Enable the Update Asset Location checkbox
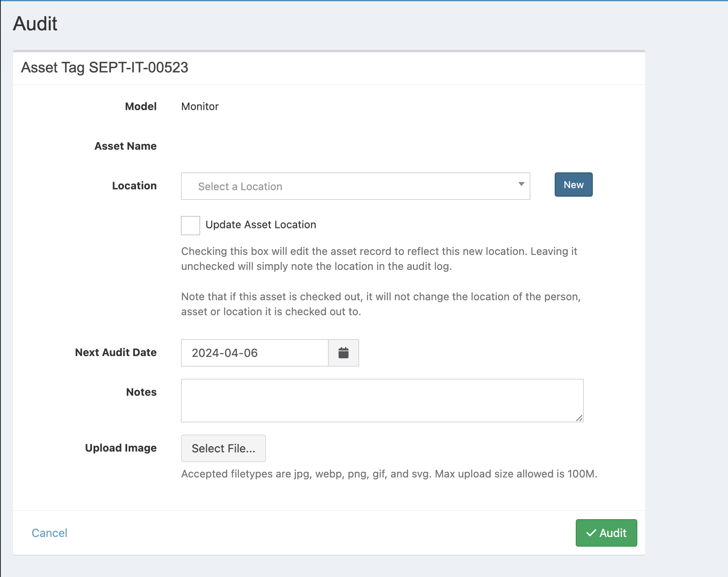Image resolution: width=728 pixels, height=577 pixels. 190,225
